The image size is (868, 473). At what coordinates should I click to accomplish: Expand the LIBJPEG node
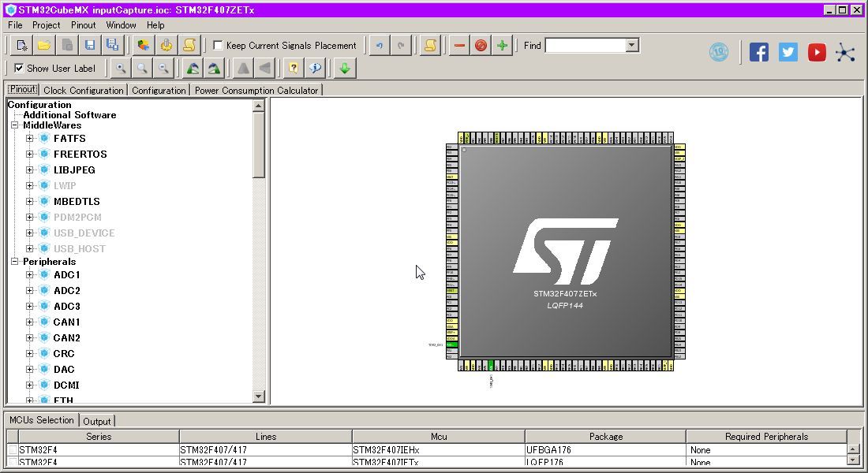click(29, 169)
